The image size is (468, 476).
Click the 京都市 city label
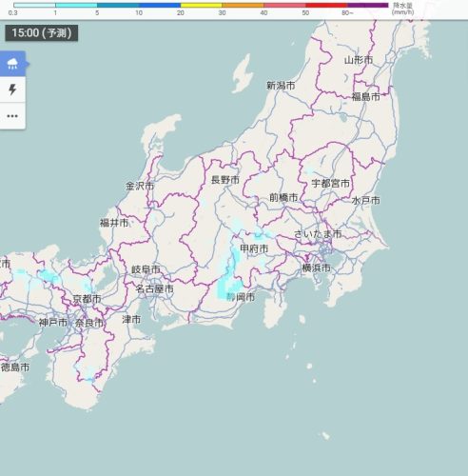pyautogui.click(x=87, y=299)
